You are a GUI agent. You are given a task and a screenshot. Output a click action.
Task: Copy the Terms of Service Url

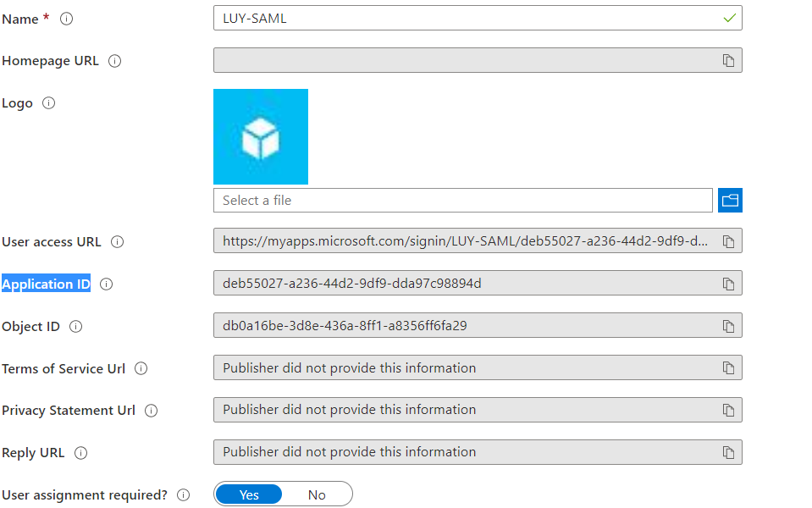tap(728, 368)
